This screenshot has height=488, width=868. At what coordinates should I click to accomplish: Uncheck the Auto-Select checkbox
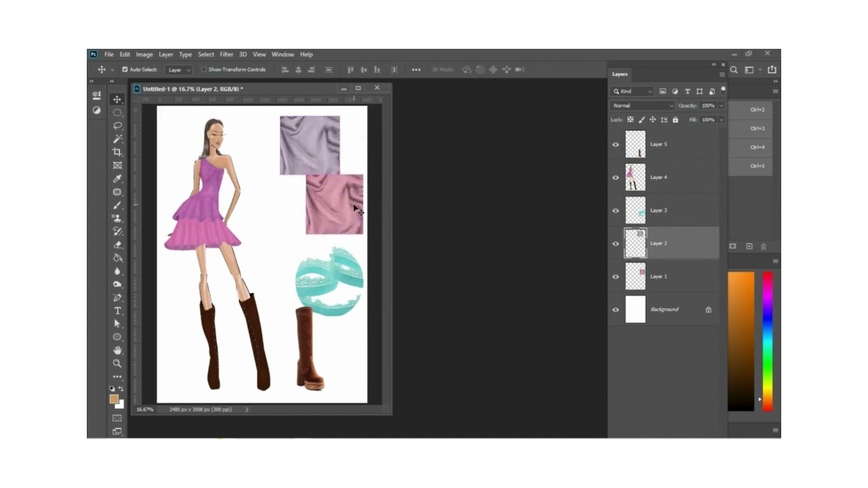tap(125, 70)
